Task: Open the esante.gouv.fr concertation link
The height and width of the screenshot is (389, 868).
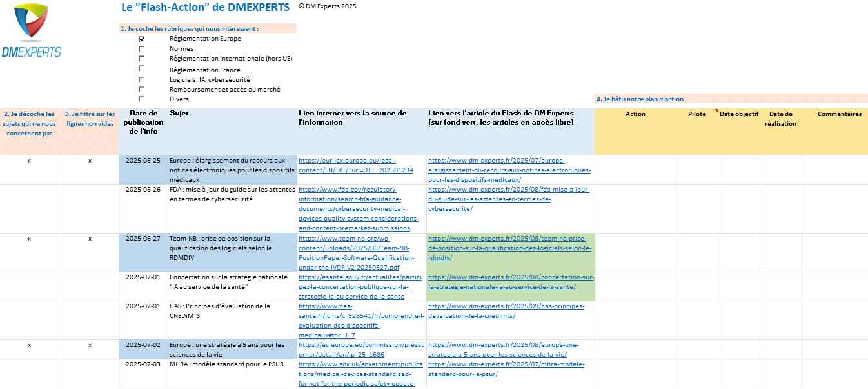Action: tap(360, 286)
